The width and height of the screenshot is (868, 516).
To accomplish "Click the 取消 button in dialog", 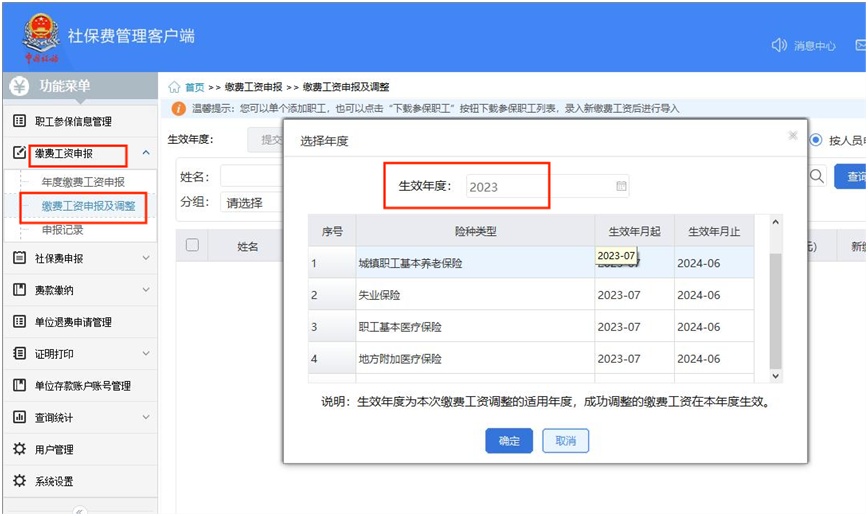I will pyautogui.click(x=565, y=441).
